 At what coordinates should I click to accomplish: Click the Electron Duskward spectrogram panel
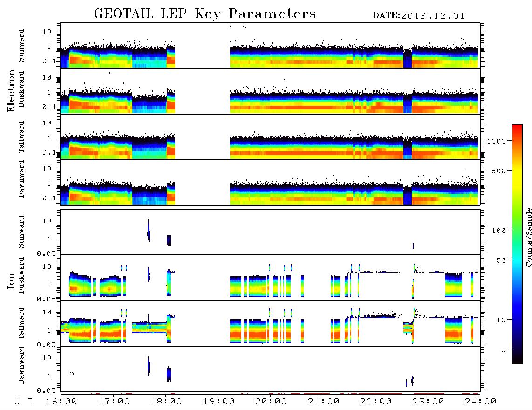click(270, 91)
